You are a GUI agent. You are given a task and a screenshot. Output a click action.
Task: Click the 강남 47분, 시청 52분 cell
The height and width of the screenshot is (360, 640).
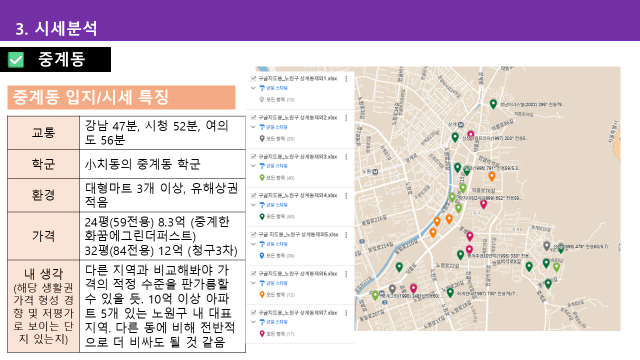162,133
